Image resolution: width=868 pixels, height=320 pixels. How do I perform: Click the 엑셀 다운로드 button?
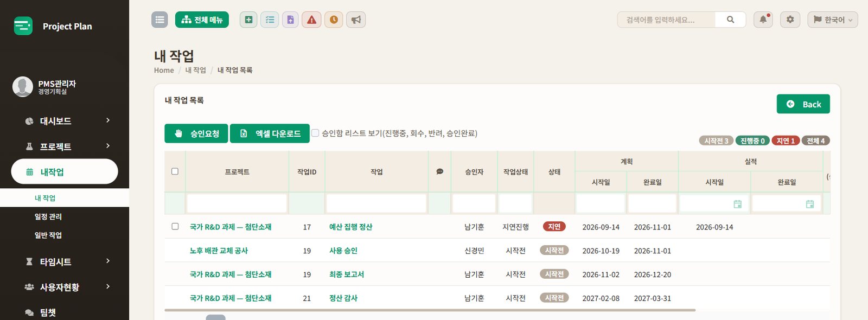click(x=270, y=133)
